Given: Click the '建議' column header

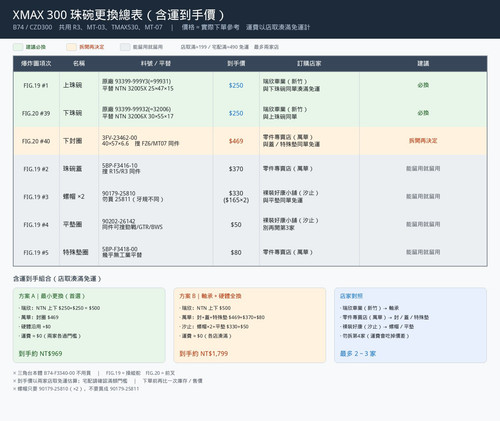Looking at the screenshot, I should click(423, 63).
